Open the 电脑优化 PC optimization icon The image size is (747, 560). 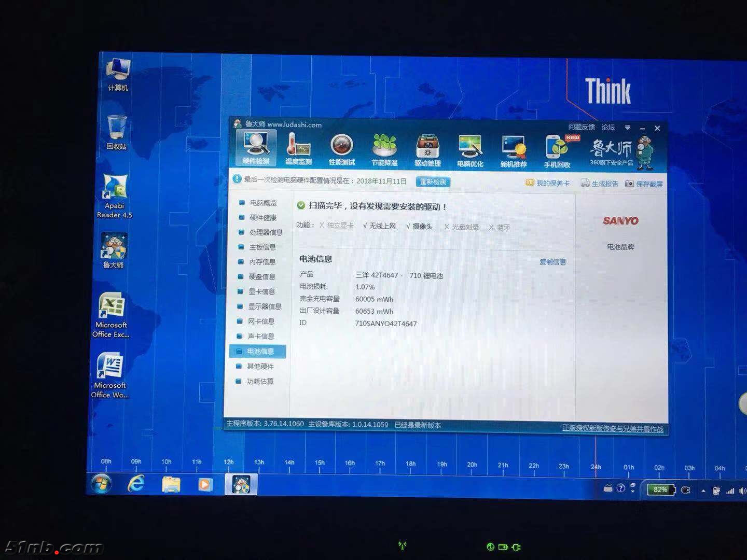(x=470, y=150)
